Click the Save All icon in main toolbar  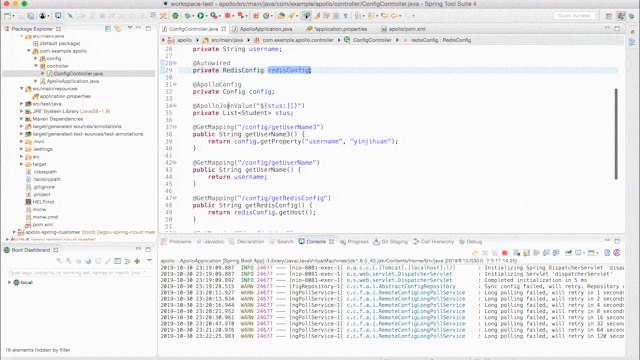click(x=31, y=16)
